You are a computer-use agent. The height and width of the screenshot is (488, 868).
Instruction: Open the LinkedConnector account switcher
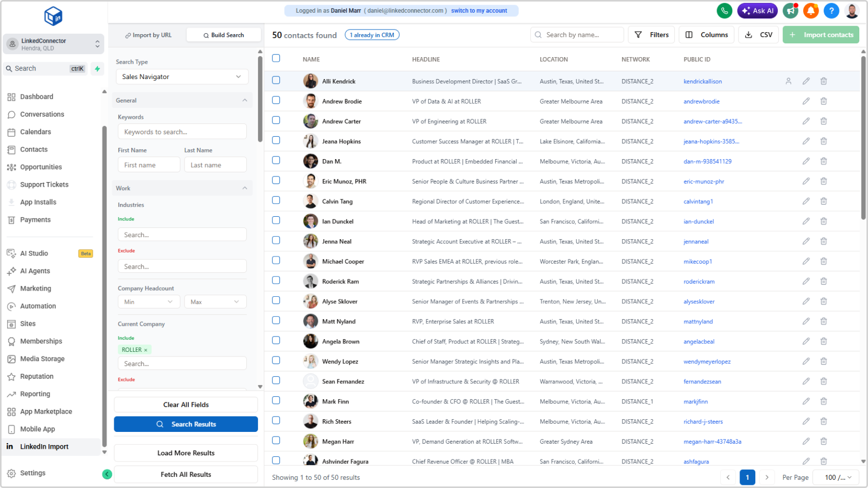click(x=53, y=44)
